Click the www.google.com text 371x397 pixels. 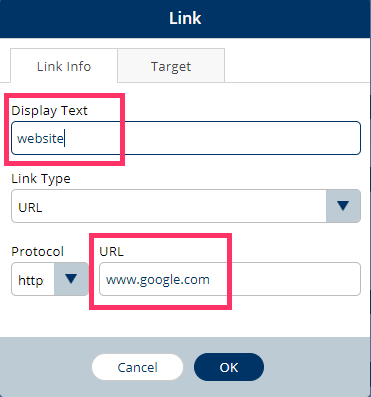pos(158,280)
